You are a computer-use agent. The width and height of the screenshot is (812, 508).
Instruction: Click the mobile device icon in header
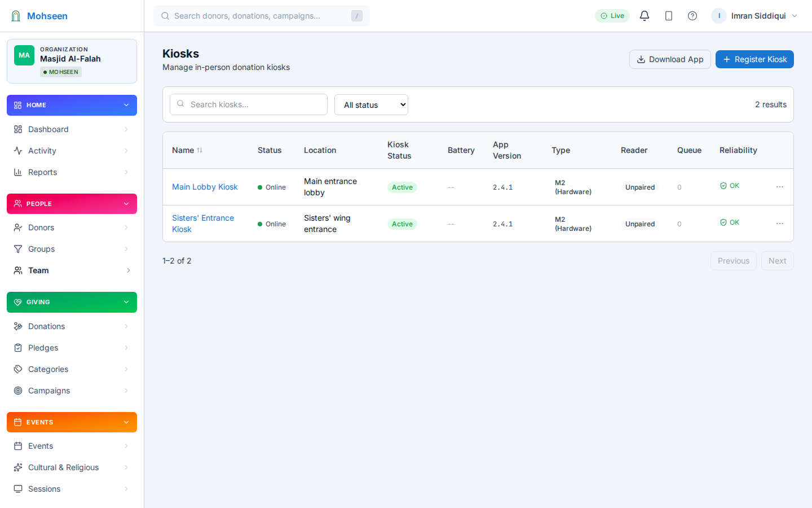[x=669, y=16]
